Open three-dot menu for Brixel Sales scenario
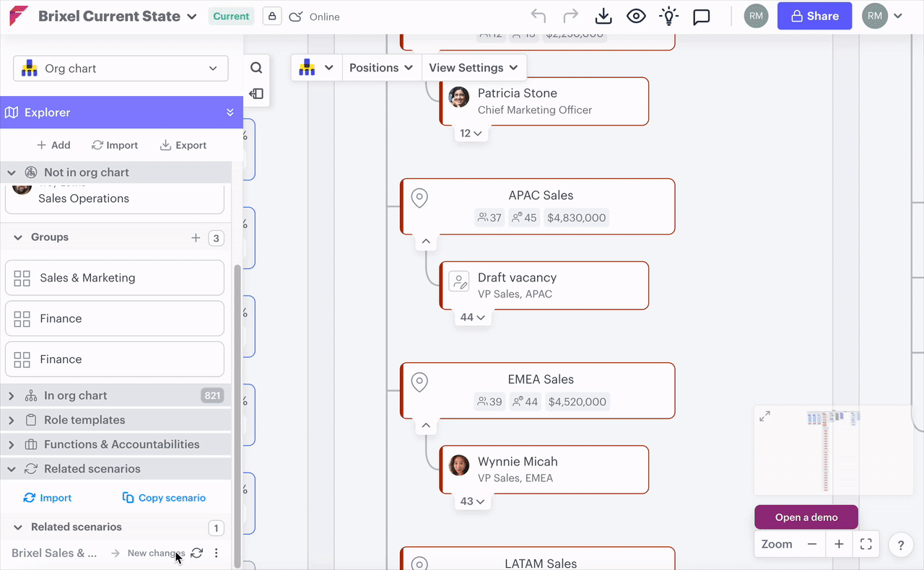This screenshot has width=924, height=570. pyautogui.click(x=216, y=553)
